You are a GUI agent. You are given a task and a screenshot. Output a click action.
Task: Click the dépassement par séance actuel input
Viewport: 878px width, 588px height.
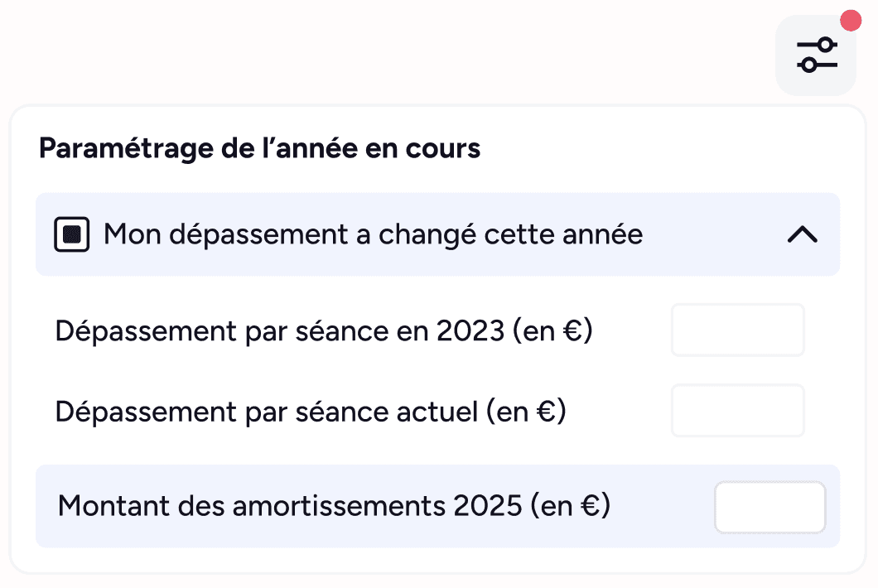coord(737,410)
